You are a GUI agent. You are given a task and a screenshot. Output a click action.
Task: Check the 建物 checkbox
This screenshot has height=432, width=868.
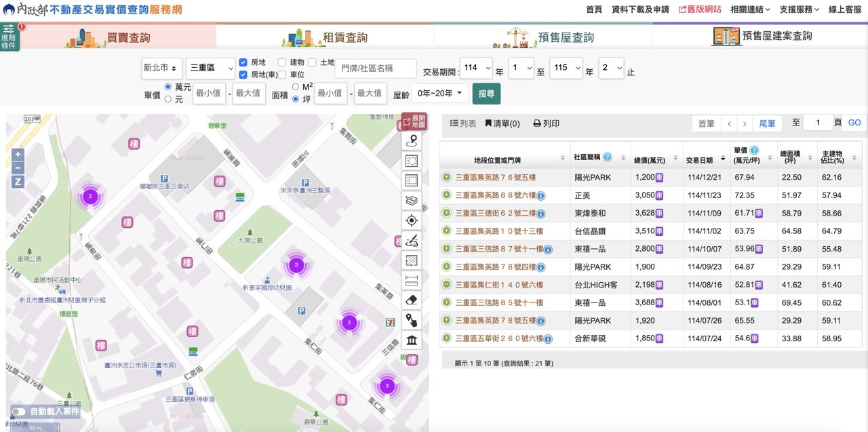pyautogui.click(x=282, y=62)
